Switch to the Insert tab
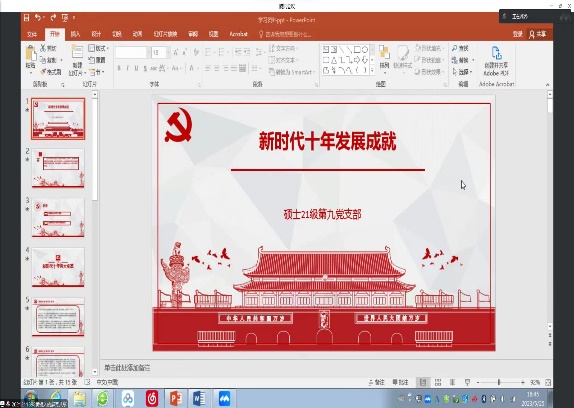Viewport: 574px width, 408px height. 75,34
